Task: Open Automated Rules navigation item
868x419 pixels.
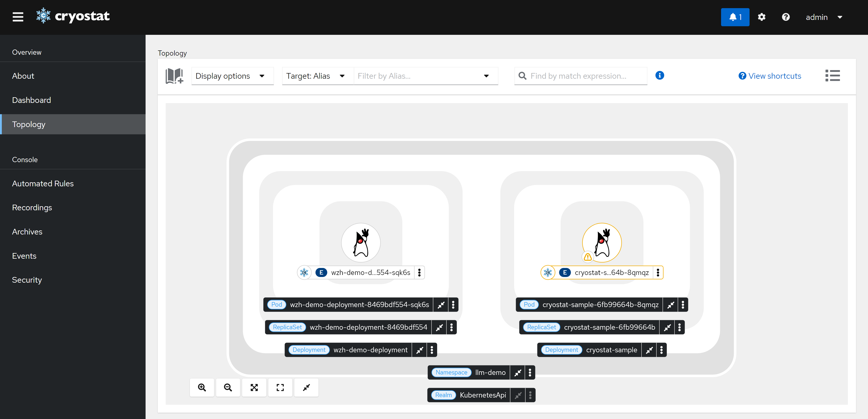Action: 43,184
